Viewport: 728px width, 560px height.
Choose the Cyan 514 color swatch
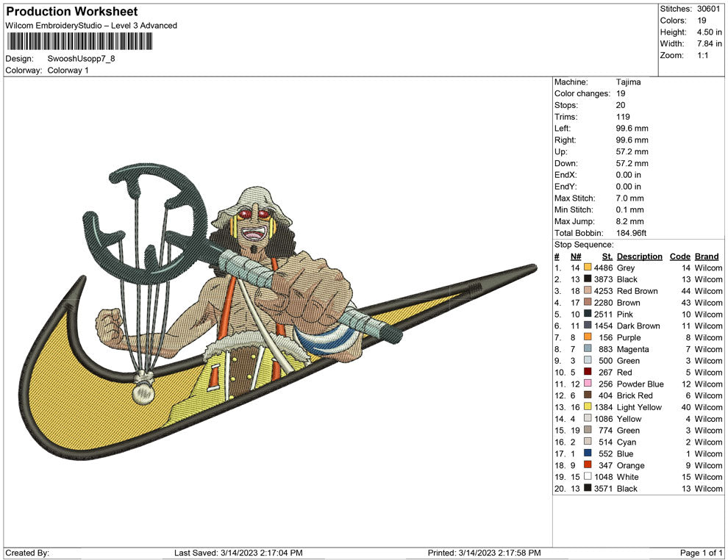coord(588,441)
